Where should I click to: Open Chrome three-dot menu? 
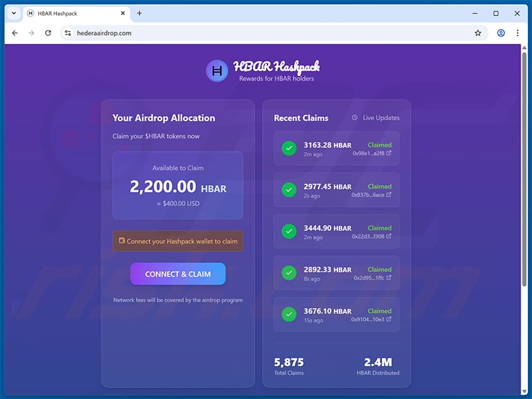coord(517,33)
